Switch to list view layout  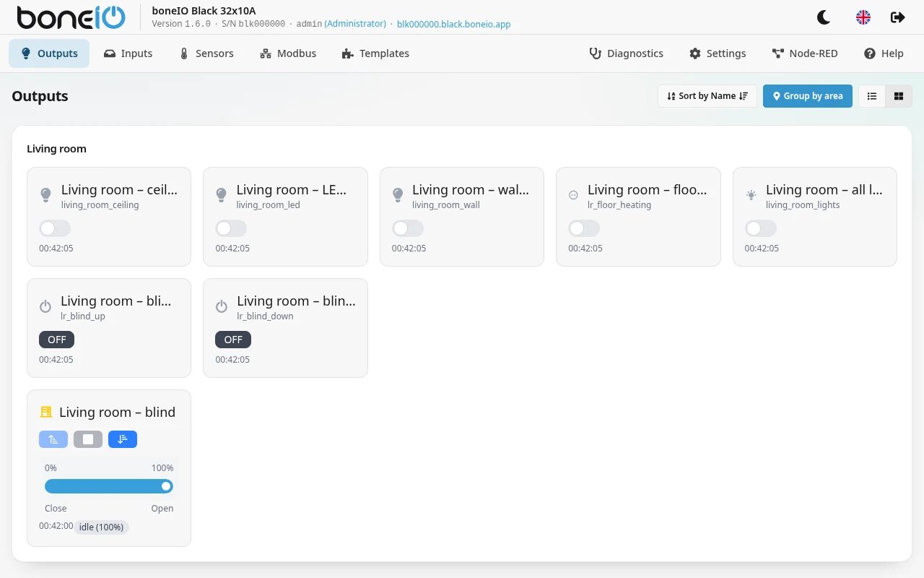872,96
